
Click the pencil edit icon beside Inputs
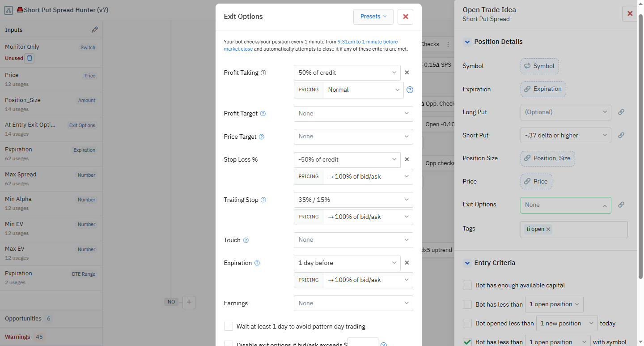(x=95, y=30)
